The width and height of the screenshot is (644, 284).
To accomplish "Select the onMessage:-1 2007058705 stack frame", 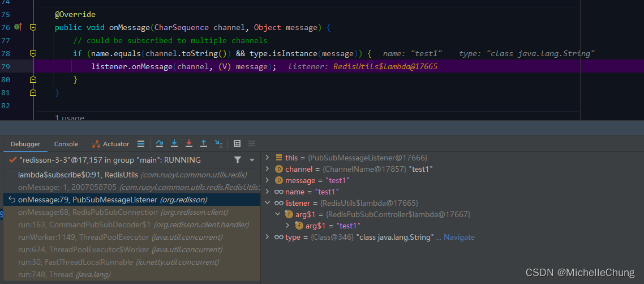I will click(131, 187).
